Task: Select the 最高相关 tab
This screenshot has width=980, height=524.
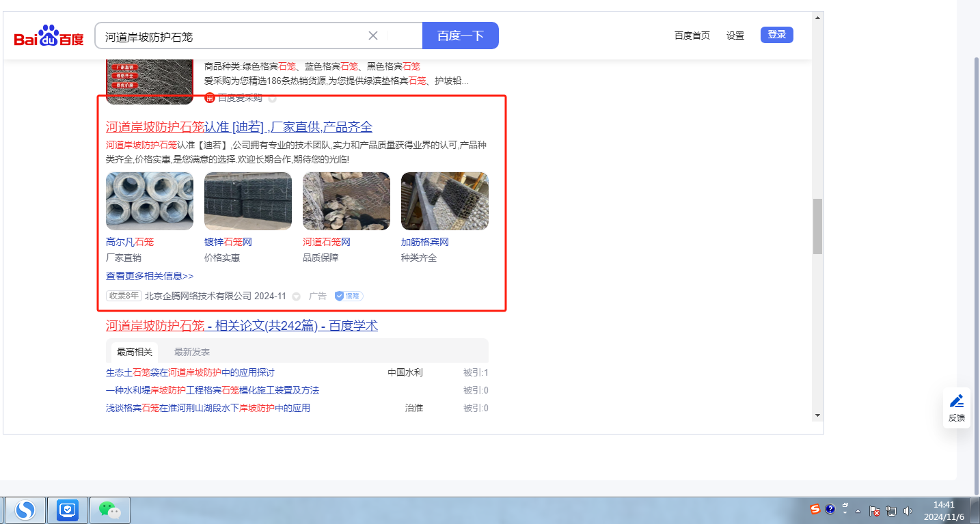Action: click(x=135, y=352)
